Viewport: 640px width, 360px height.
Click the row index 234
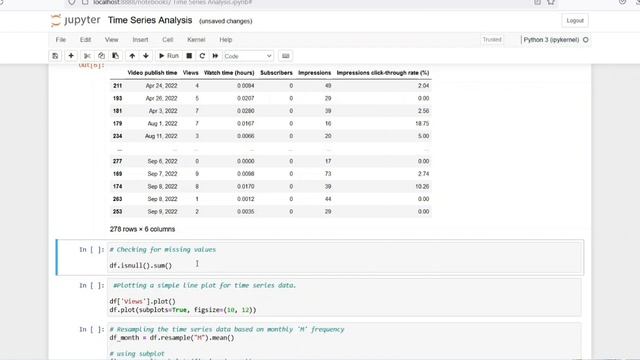click(x=117, y=136)
